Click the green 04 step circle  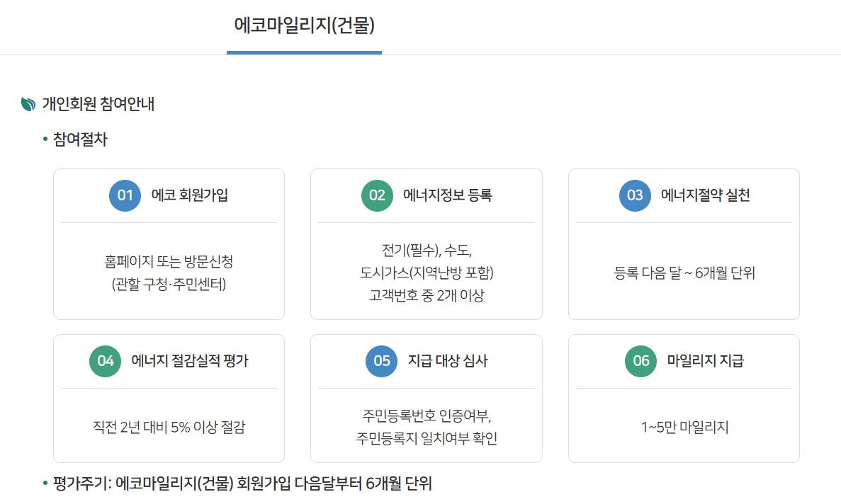pyautogui.click(x=105, y=361)
